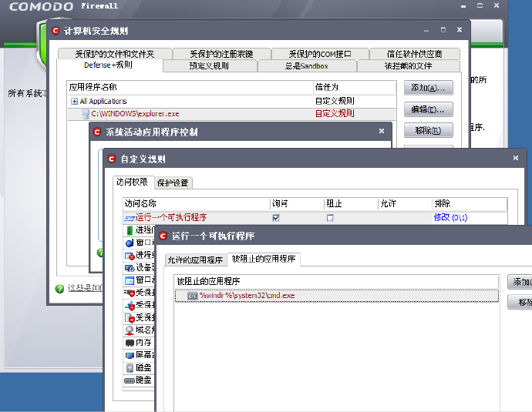Click the green chip icon beside 进程
532x412 pixels.
130,230
